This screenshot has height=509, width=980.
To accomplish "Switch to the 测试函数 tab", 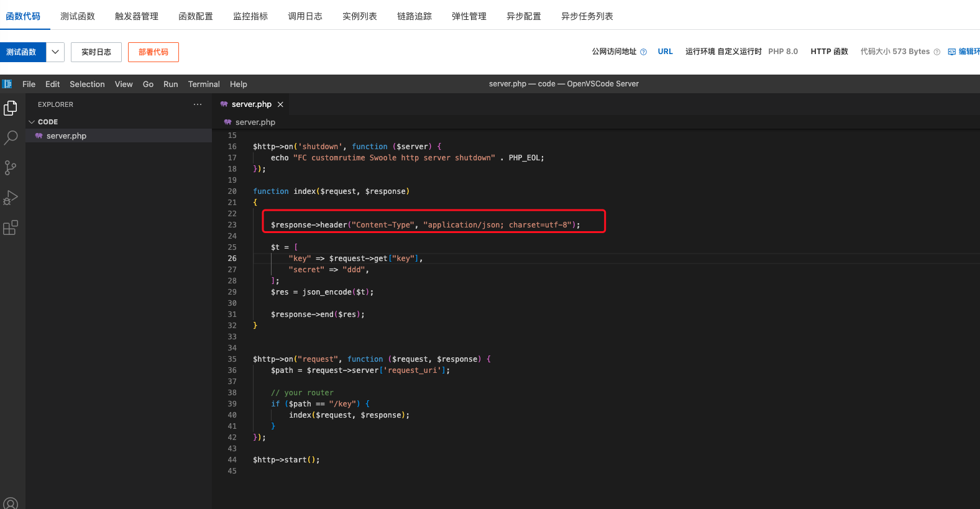I will click(x=78, y=16).
